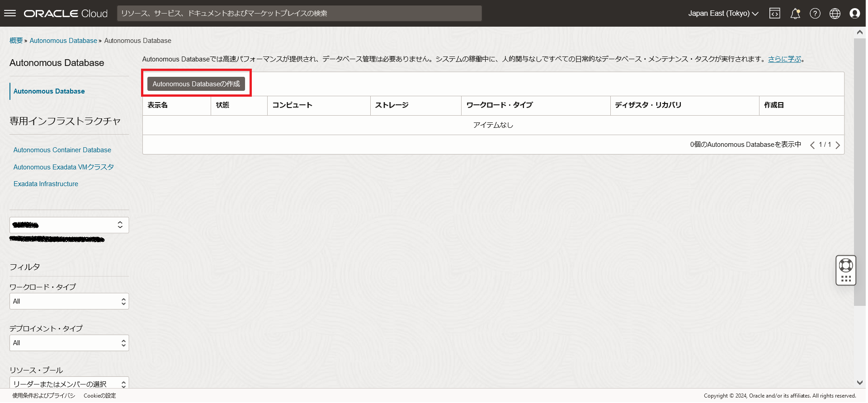Open Exadata Infrastructure in sidebar
Screen dimensions: 868x403
coord(46,184)
